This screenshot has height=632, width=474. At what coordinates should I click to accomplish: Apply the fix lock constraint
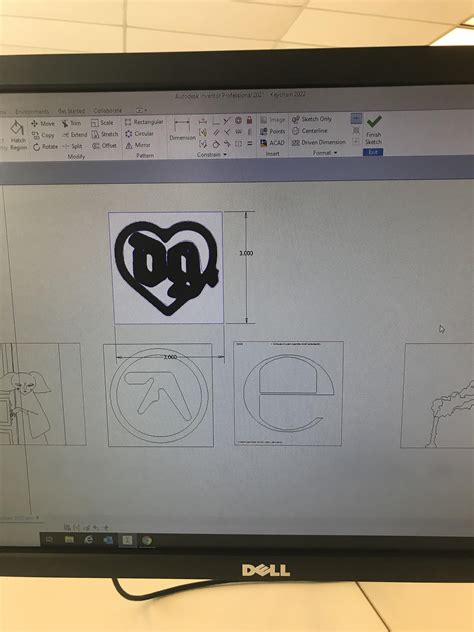click(x=249, y=120)
